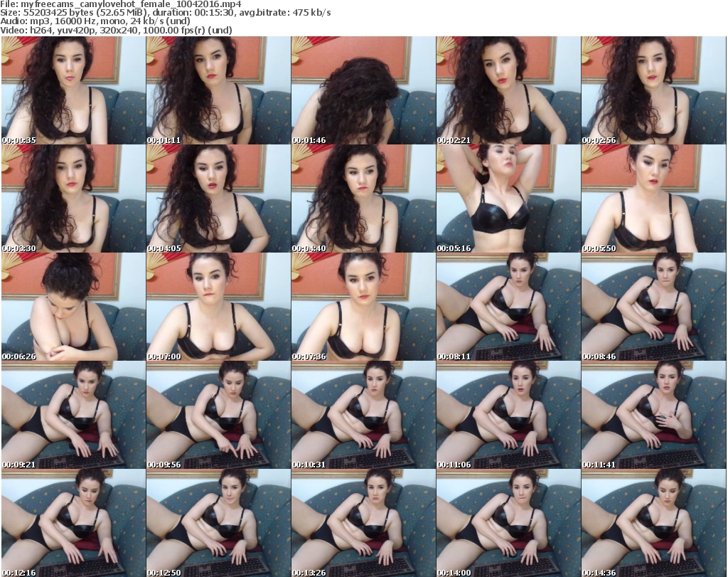Viewport: 728px width, 577px height.
Task: Open the thumbnail stamped 00:12:16
Action: (x=73, y=523)
